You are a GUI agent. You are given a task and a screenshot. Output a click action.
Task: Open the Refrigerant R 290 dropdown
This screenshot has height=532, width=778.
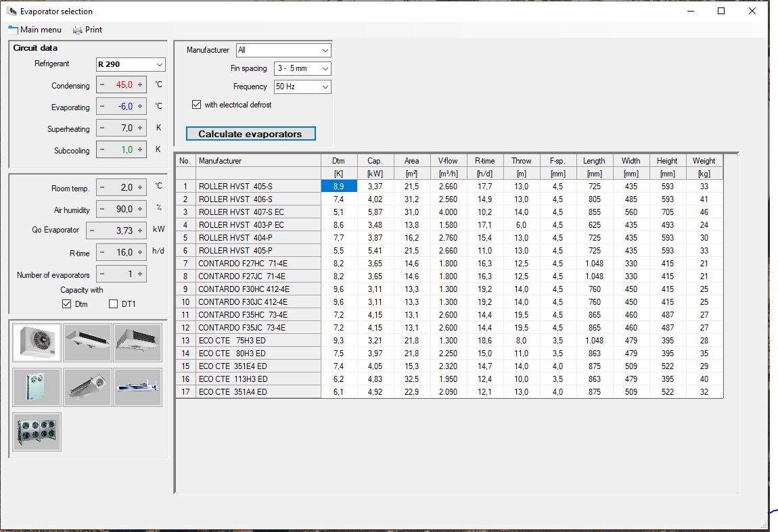(x=160, y=64)
